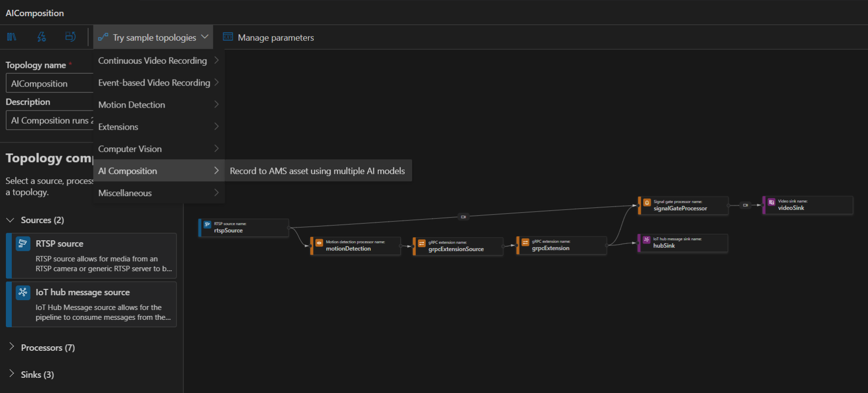868x393 pixels.
Task: Click the Topology name input field
Action: [50, 84]
